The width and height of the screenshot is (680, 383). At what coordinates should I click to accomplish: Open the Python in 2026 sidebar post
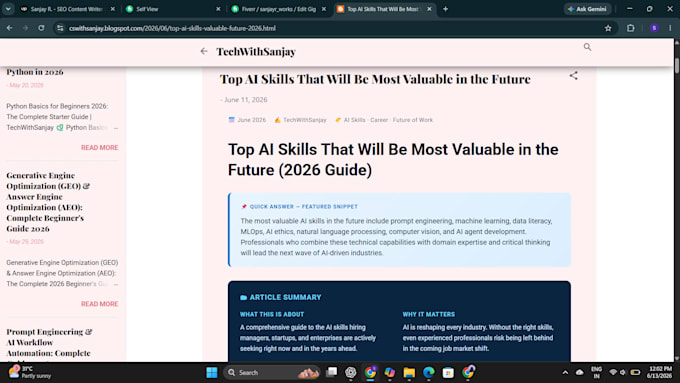[35, 72]
